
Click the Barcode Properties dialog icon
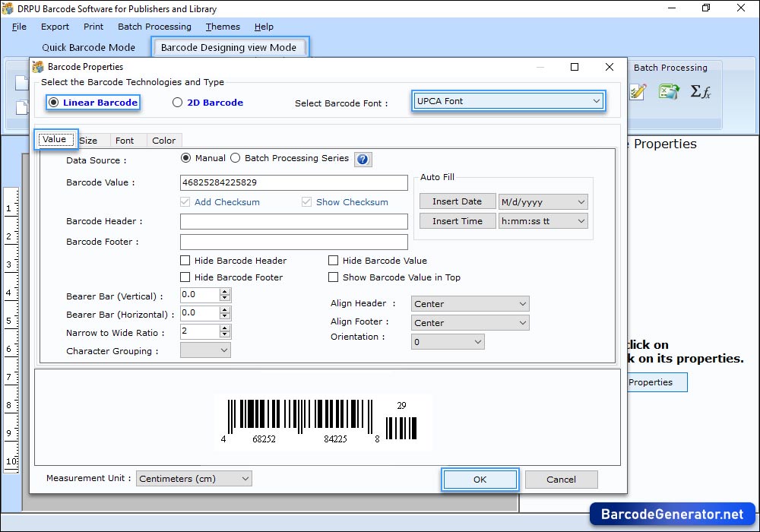tap(38, 67)
